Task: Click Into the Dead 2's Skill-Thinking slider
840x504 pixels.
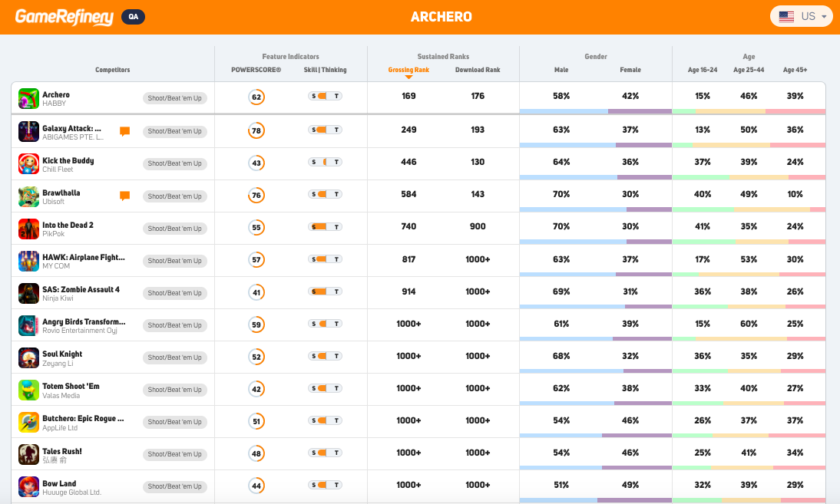Action: pos(326,227)
